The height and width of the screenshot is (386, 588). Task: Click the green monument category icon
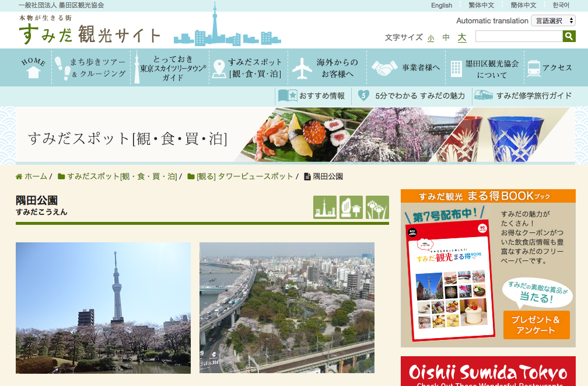pos(351,207)
